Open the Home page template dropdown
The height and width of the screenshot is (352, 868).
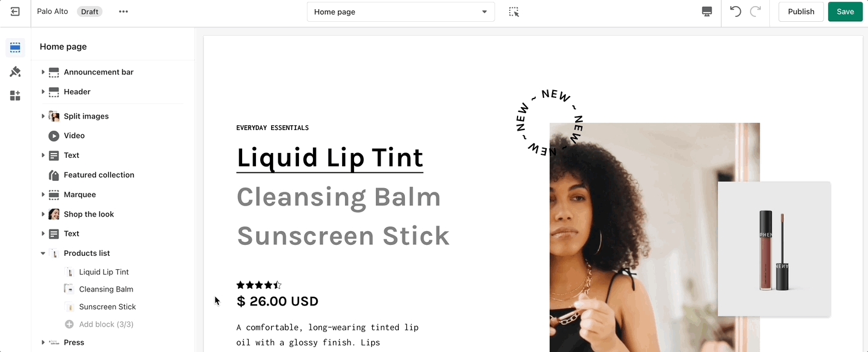click(x=401, y=12)
